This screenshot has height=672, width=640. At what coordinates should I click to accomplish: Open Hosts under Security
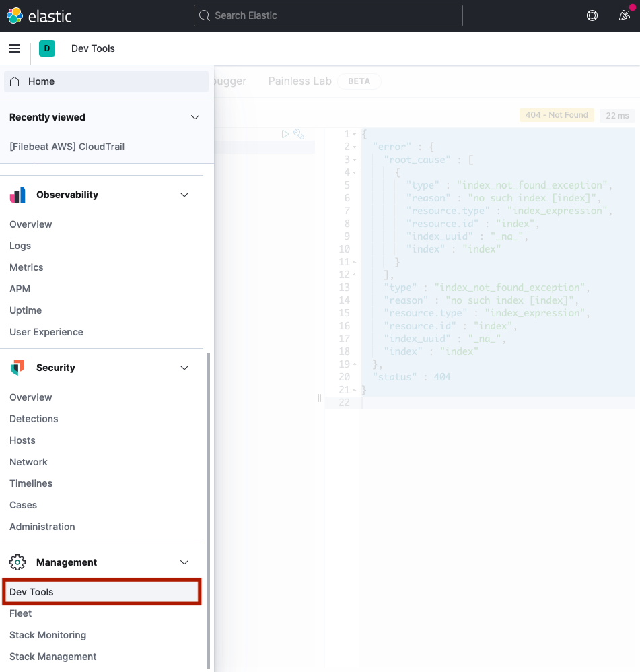click(x=22, y=440)
